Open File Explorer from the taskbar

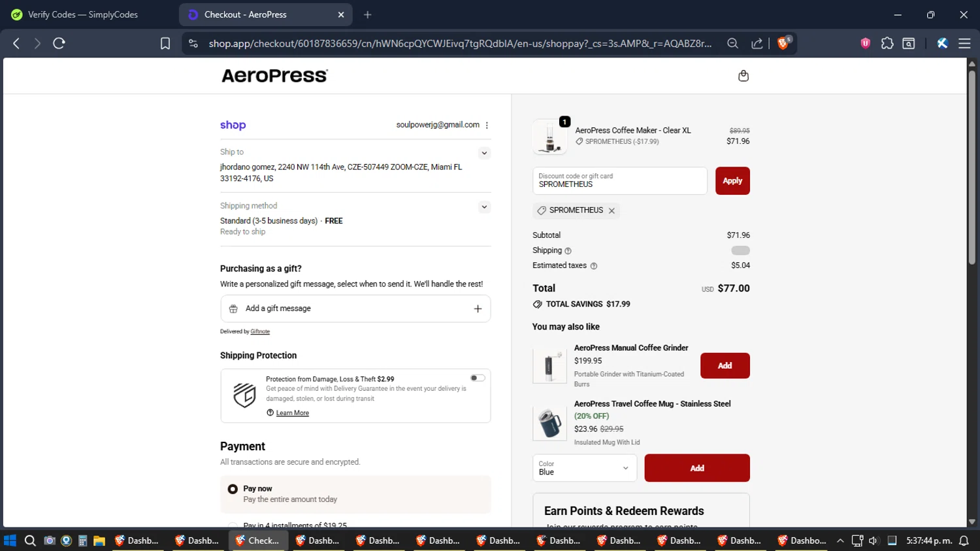click(99, 541)
